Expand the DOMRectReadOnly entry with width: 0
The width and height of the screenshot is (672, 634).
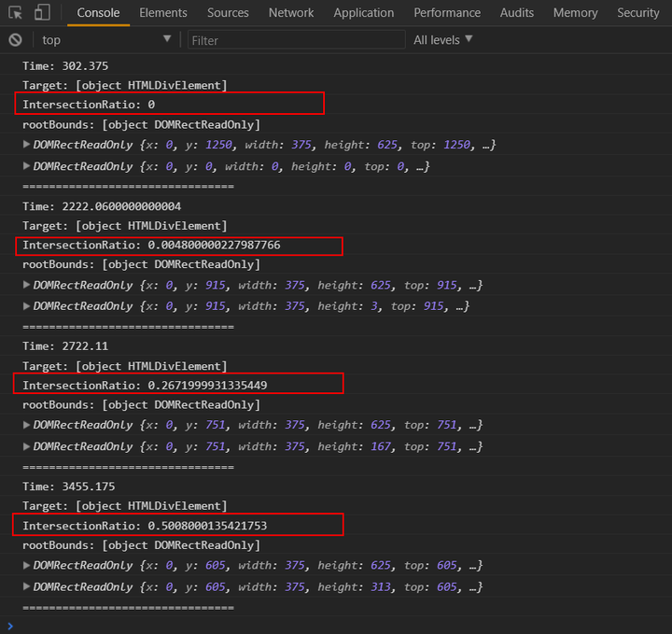click(x=26, y=166)
